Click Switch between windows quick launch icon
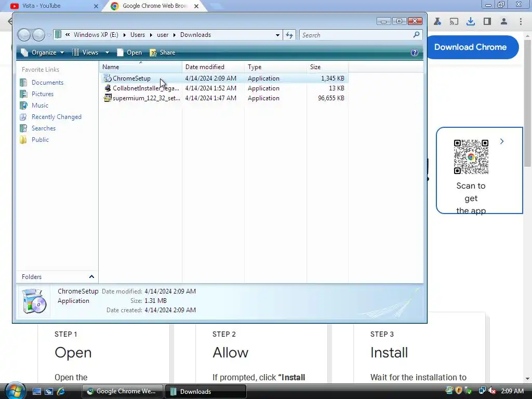The image size is (532, 399). pyautogui.click(x=49, y=391)
